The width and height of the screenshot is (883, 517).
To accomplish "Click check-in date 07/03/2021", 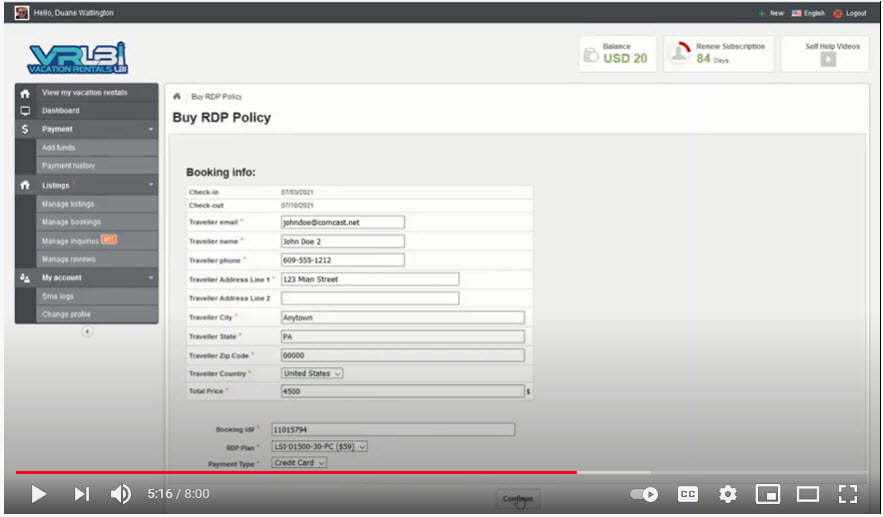I will pyautogui.click(x=297, y=193).
